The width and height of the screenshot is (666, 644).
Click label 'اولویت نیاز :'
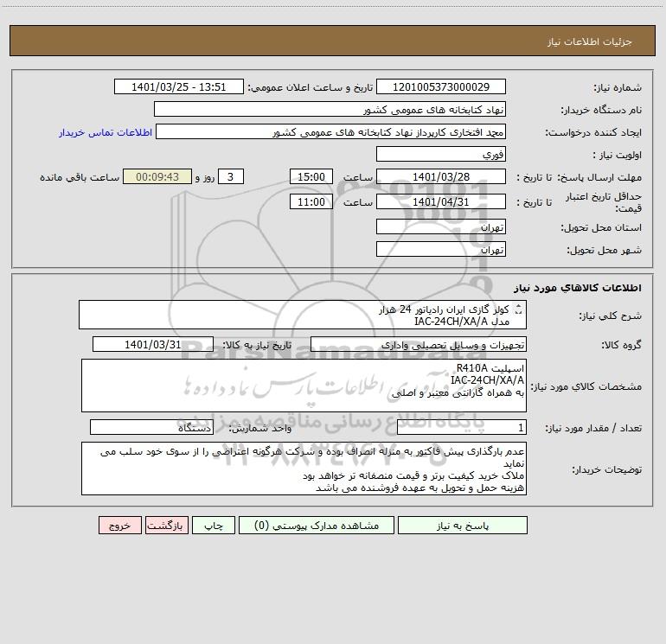[x=618, y=155]
